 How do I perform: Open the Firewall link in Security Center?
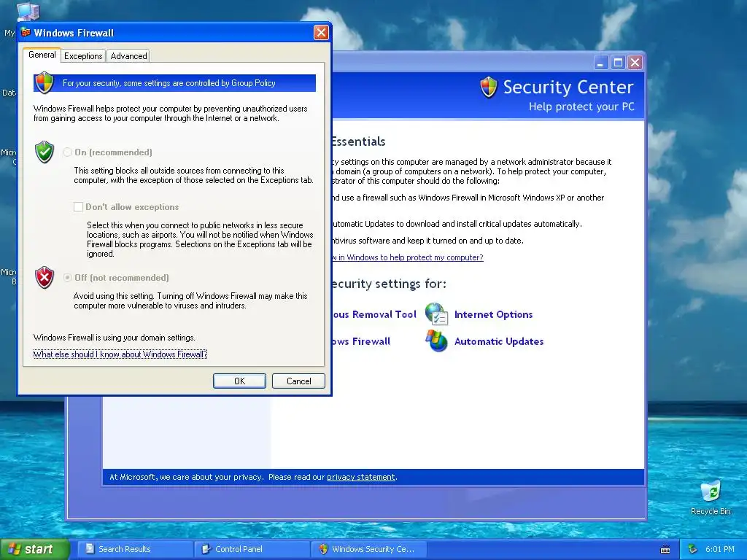coord(362,341)
